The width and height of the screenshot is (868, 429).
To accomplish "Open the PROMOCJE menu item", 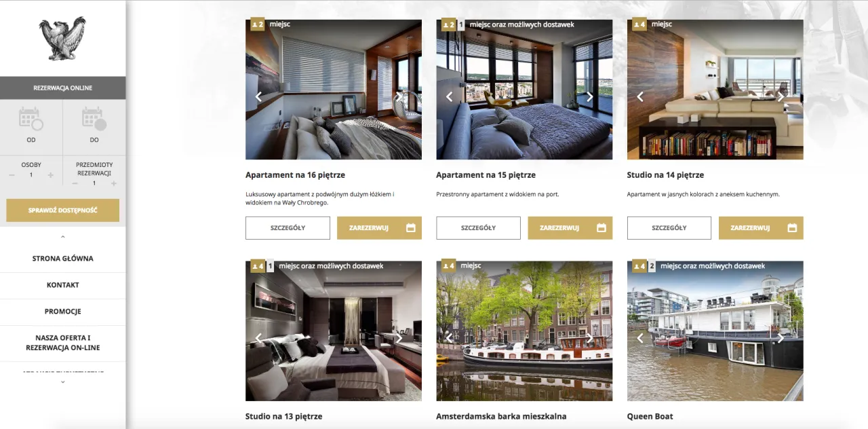I will pos(62,312).
